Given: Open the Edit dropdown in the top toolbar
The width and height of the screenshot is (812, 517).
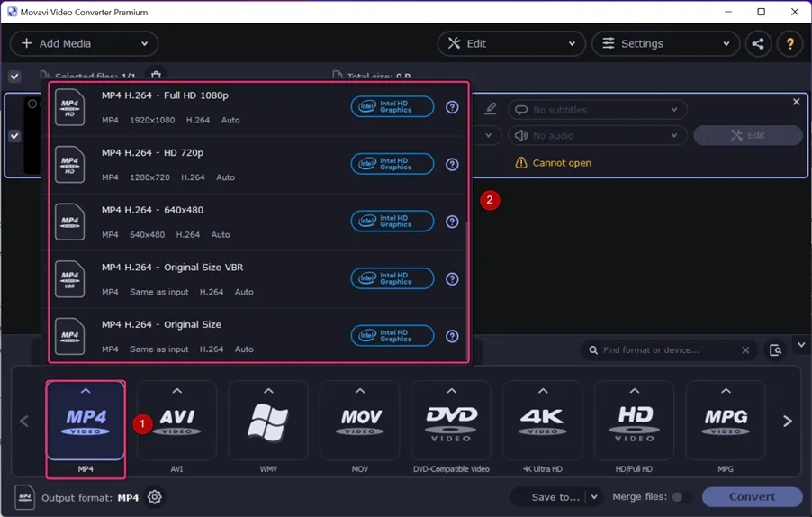Looking at the screenshot, I should pyautogui.click(x=511, y=43).
